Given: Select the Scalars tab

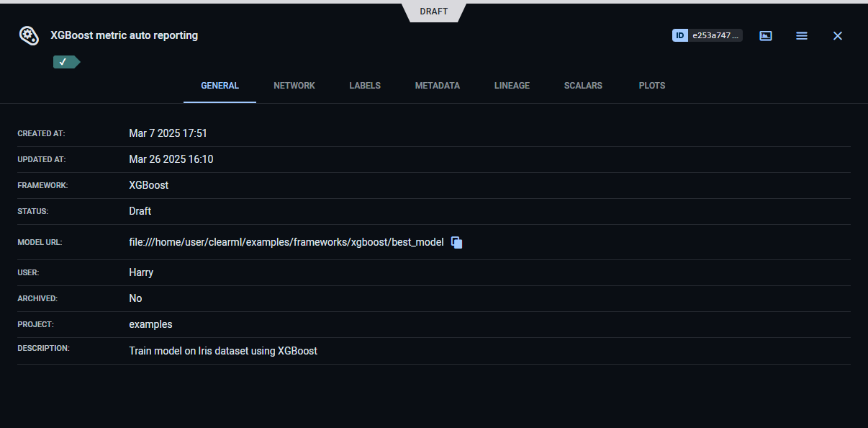Looking at the screenshot, I should 583,86.
